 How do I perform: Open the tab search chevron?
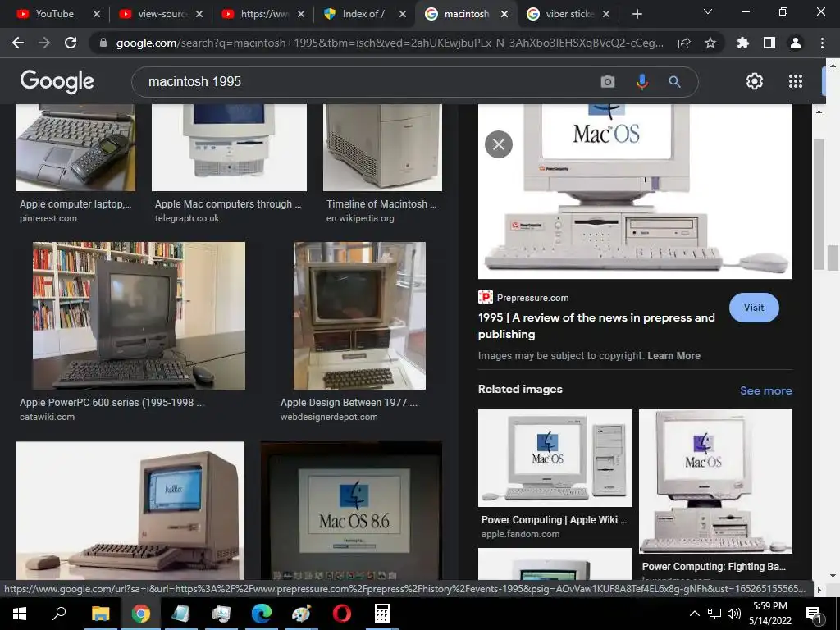tap(708, 11)
